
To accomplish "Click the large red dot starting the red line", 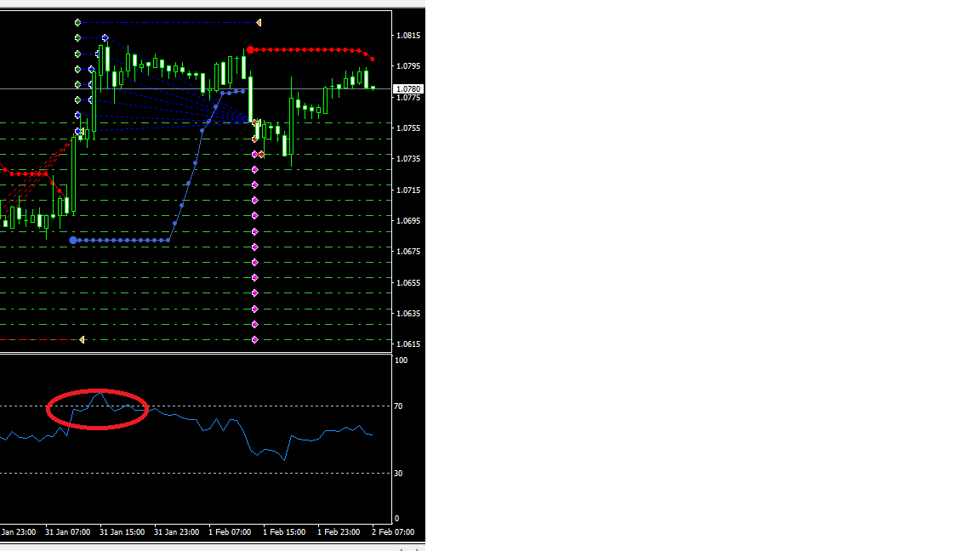I will [250, 49].
